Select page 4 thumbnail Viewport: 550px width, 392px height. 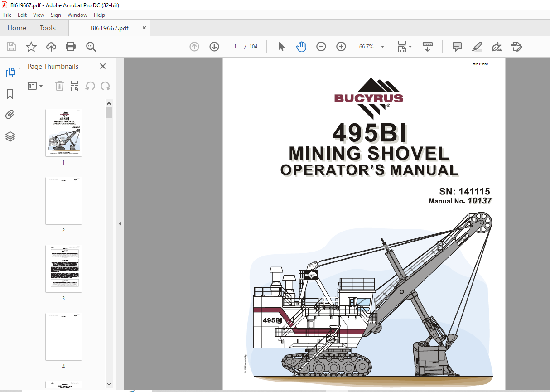click(63, 337)
